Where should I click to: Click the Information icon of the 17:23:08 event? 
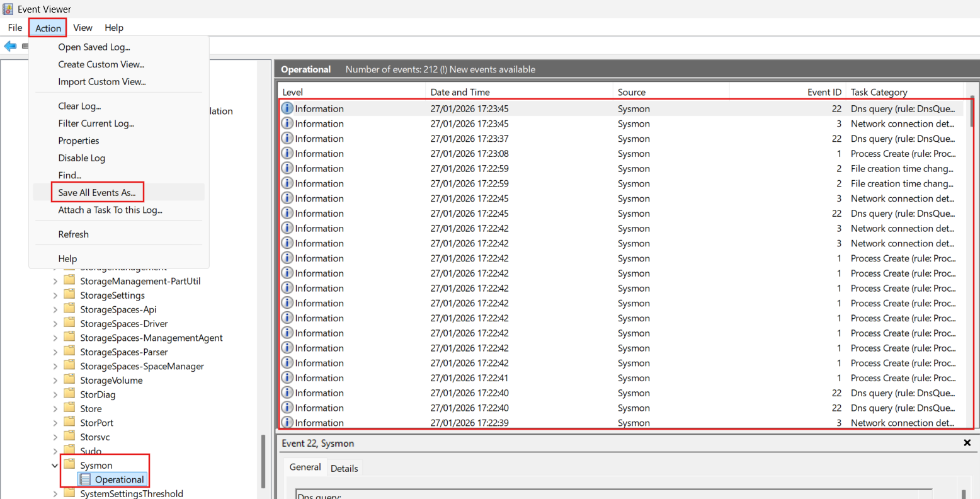(x=287, y=154)
